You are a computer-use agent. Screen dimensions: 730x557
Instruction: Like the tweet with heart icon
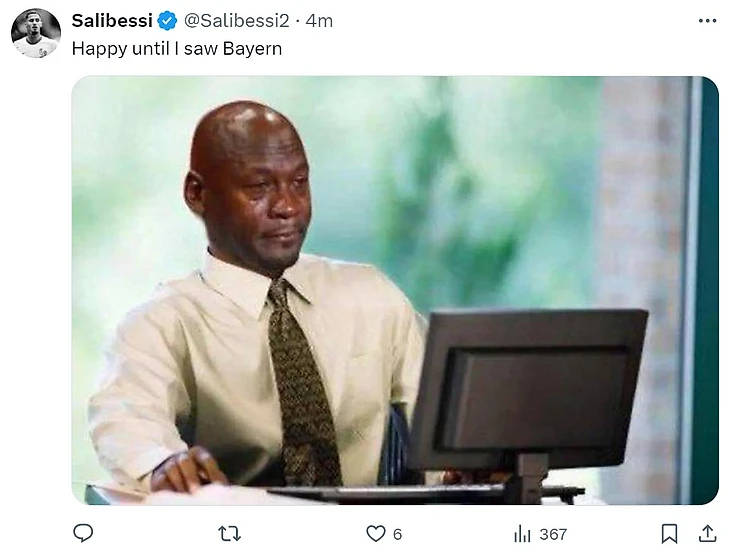click(375, 534)
